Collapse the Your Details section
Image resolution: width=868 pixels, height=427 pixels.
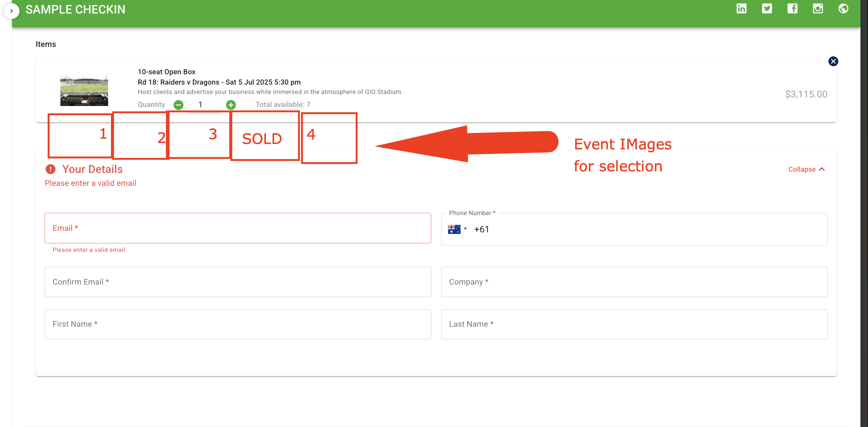[806, 169]
